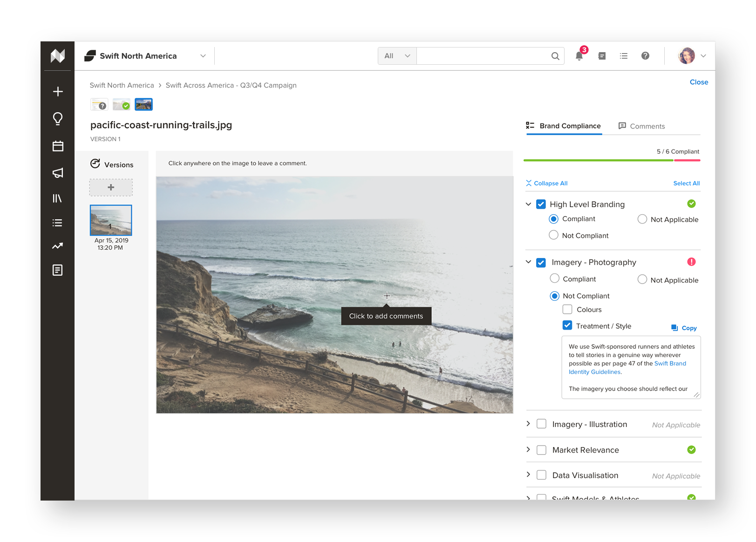Click the search magnifier icon

pos(555,56)
